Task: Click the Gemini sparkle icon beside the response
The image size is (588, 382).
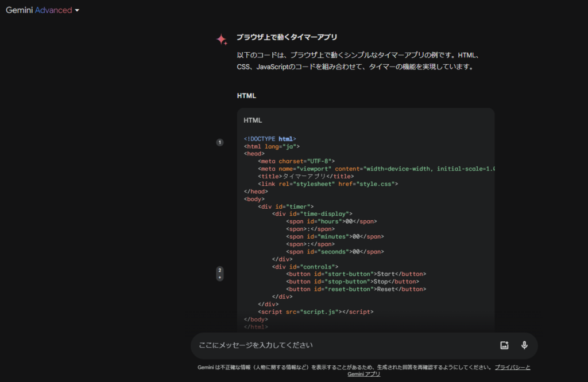Action: coord(222,40)
